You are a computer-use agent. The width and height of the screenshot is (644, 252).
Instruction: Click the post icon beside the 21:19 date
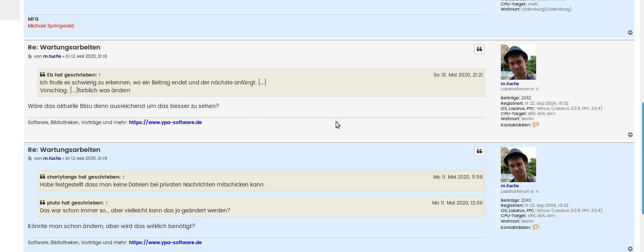(x=30, y=159)
